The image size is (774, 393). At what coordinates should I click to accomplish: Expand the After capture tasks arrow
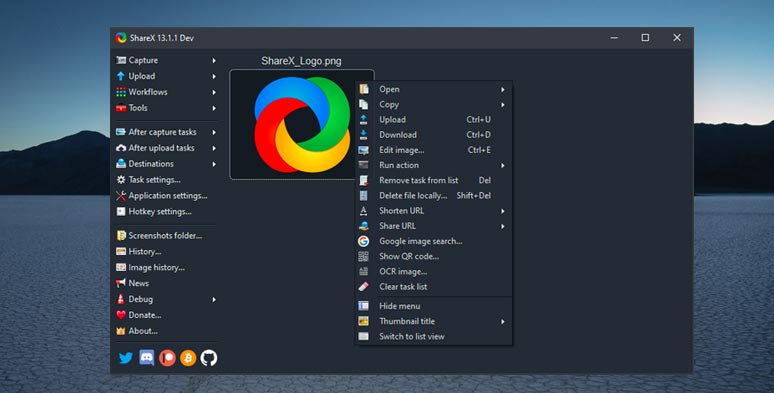(x=214, y=132)
